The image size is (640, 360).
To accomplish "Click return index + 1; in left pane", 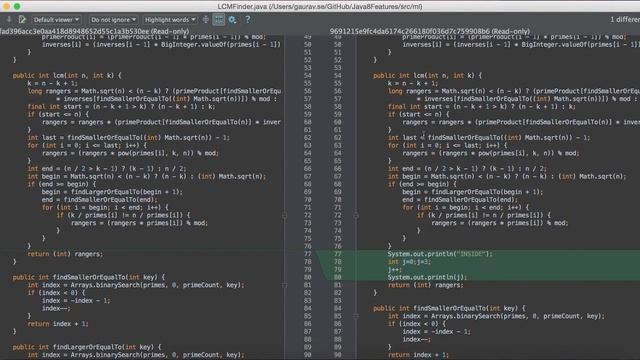I will 58,324.
